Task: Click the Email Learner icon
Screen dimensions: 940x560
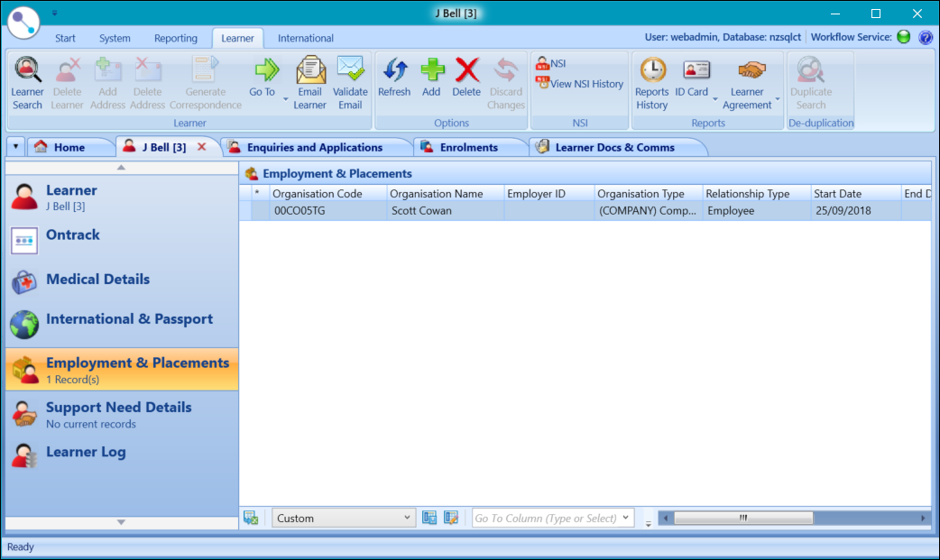Action: pyautogui.click(x=309, y=81)
